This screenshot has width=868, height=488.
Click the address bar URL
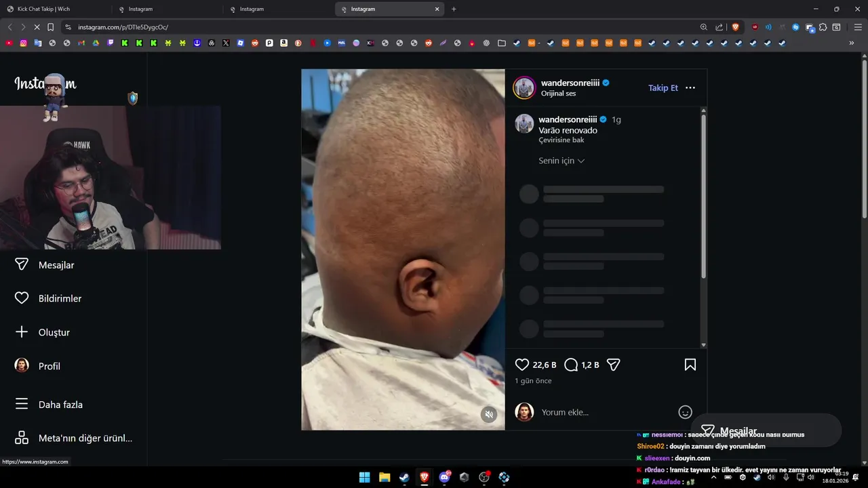(123, 27)
